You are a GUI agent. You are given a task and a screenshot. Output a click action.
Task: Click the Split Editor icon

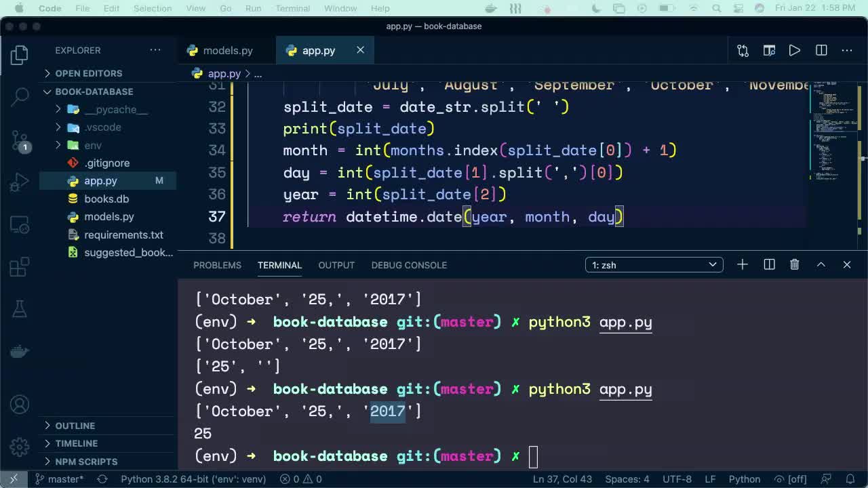[x=821, y=50]
